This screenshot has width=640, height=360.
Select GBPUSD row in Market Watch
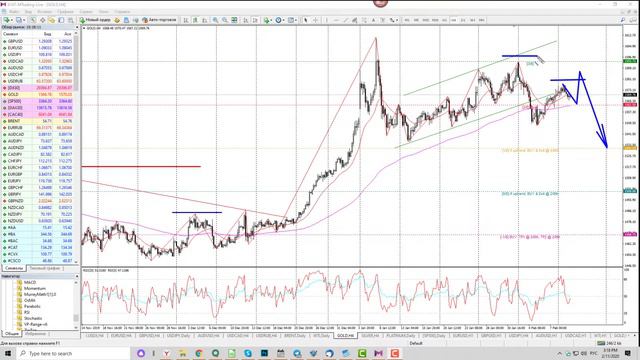[x=38, y=41]
